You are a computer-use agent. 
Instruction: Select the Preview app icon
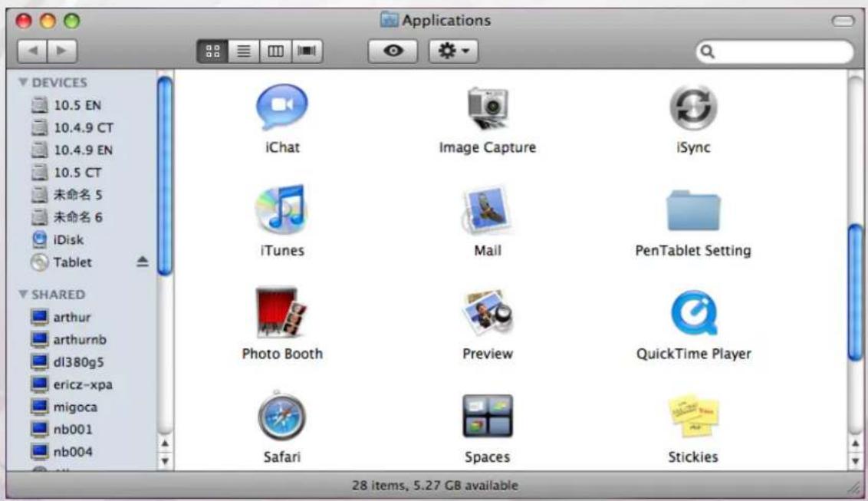pos(487,312)
